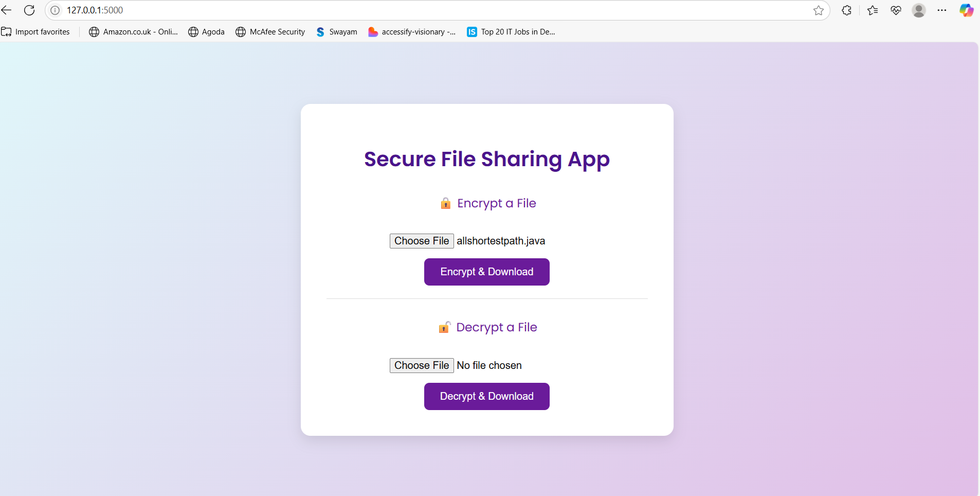Click the favorites star in address bar

[818, 10]
